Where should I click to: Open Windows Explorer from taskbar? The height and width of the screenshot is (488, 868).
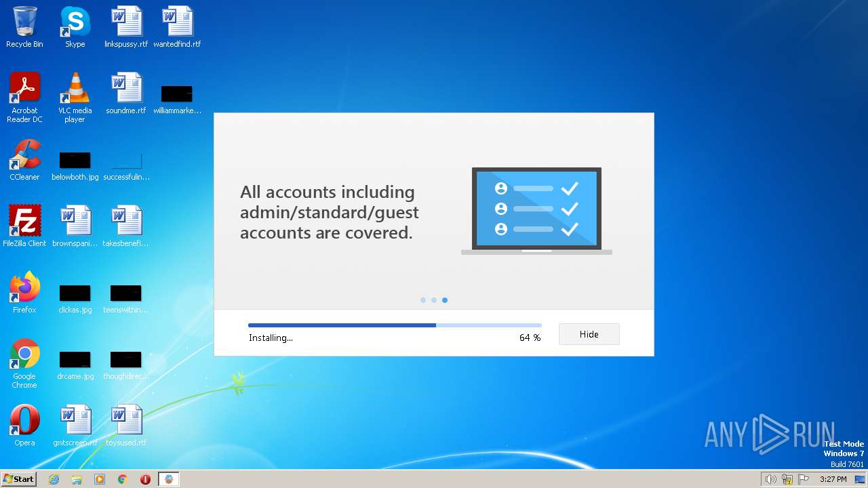click(77, 479)
